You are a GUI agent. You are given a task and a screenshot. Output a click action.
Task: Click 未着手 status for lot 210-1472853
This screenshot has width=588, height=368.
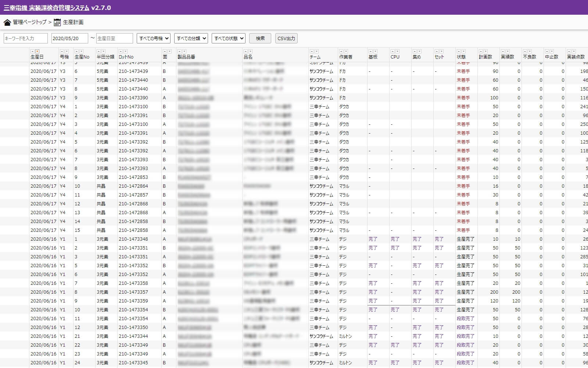[463, 177]
